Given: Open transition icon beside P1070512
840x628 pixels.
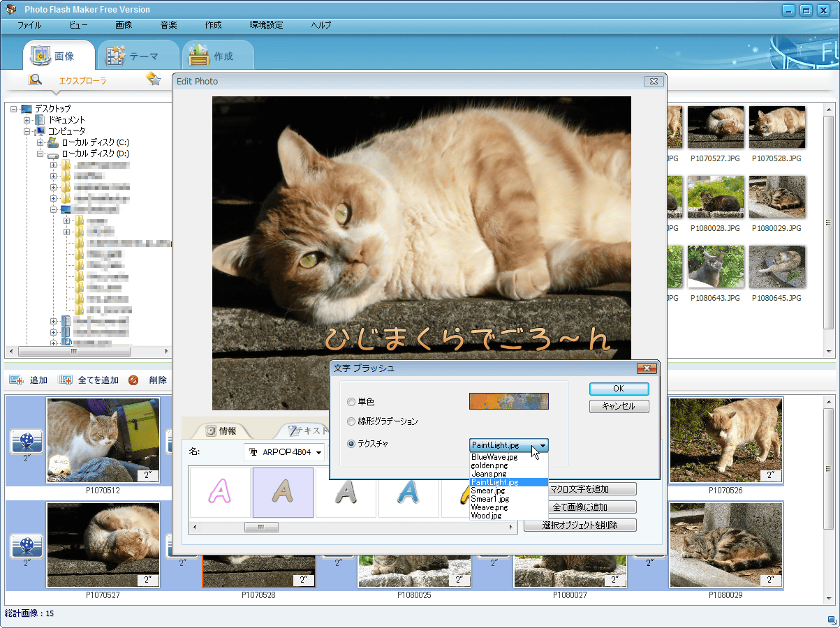Looking at the screenshot, I should pyautogui.click(x=27, y=441).
